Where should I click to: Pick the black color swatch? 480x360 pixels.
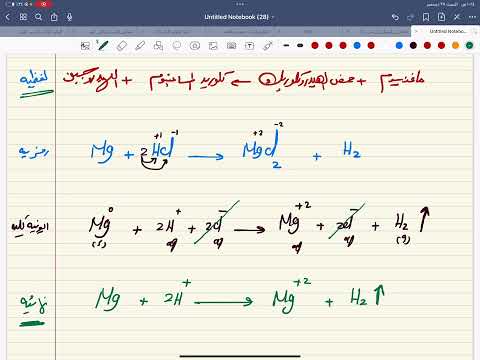(x=413, y=45)
